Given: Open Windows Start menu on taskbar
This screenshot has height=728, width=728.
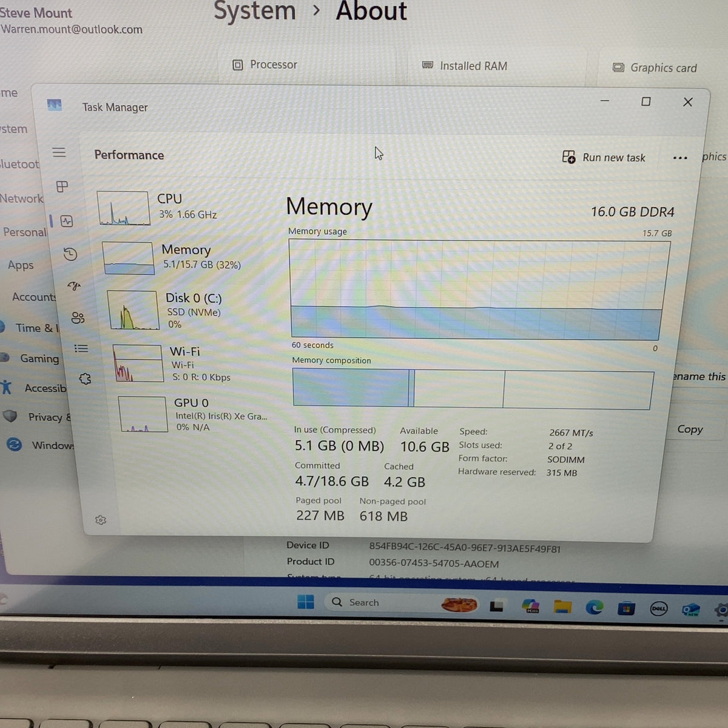Looking at the screenshot, I should click(x=306, y=602).
